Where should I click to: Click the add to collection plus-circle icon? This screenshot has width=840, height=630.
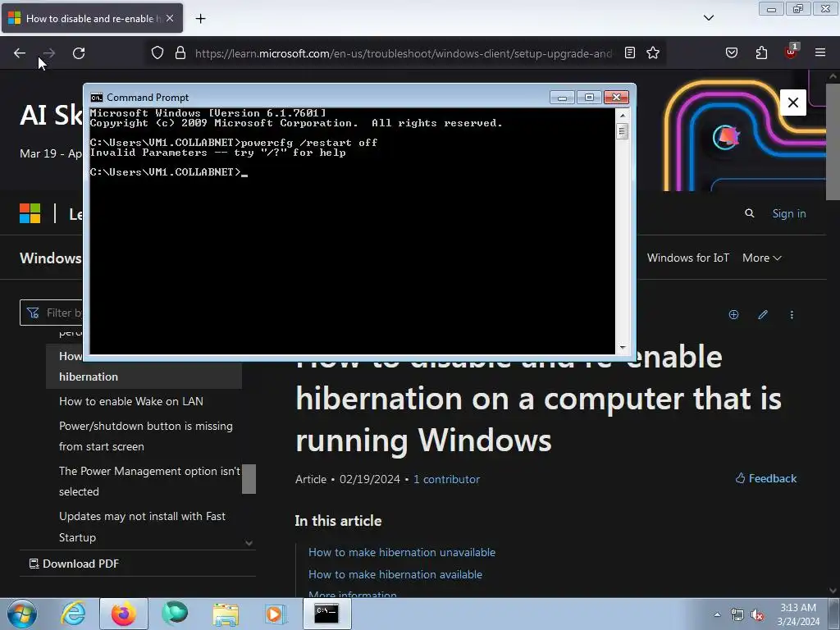click(734, 315)
